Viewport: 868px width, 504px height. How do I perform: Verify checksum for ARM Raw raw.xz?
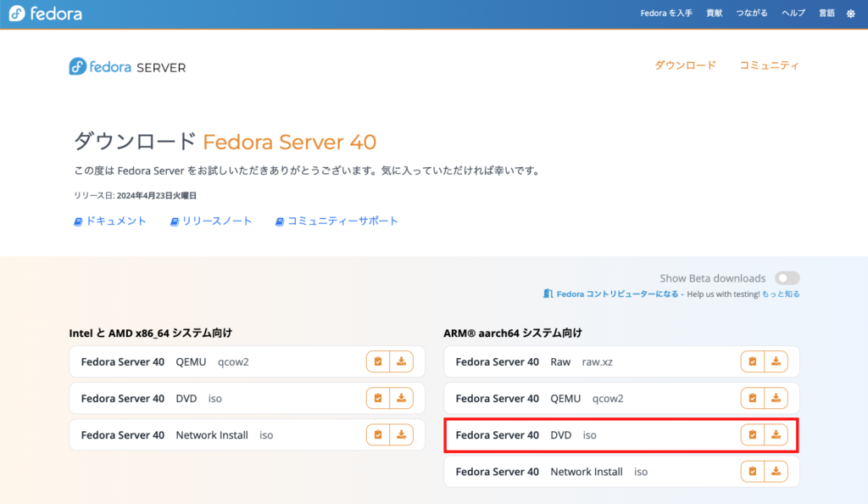753,361
